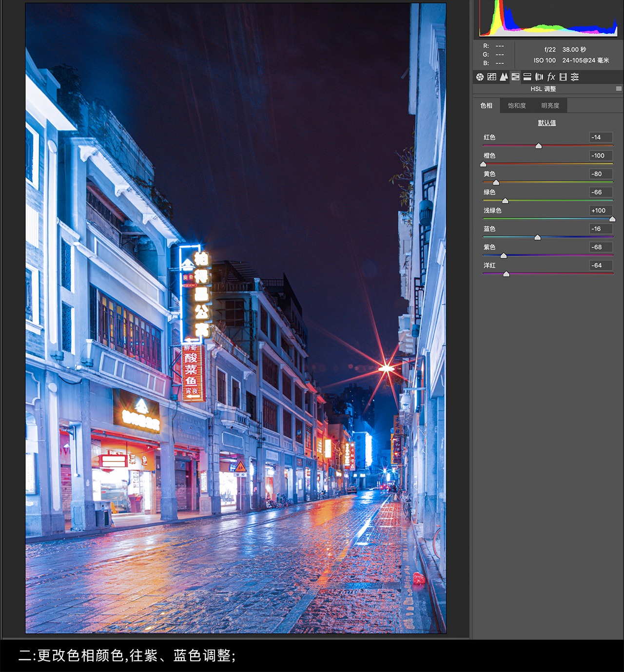Click the 默认值 reset link
The image size is (624, 672).
click(x=546, y=123)
